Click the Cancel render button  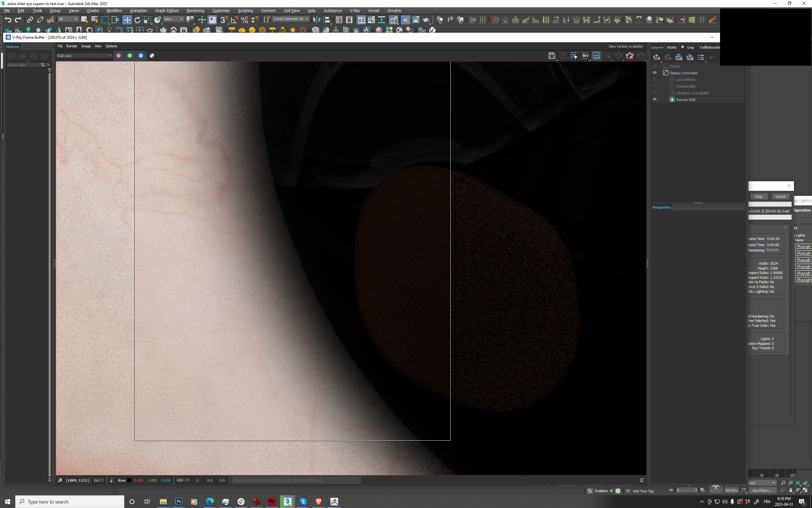(780, 197)
